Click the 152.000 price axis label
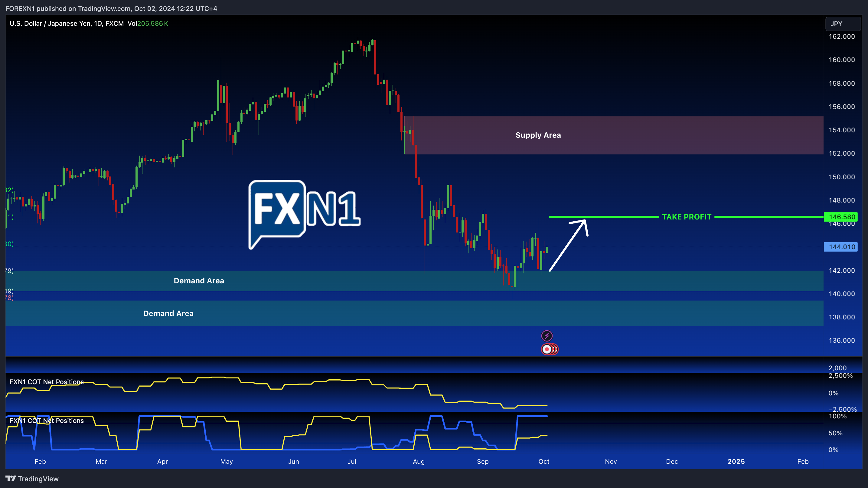 point(842,153)
